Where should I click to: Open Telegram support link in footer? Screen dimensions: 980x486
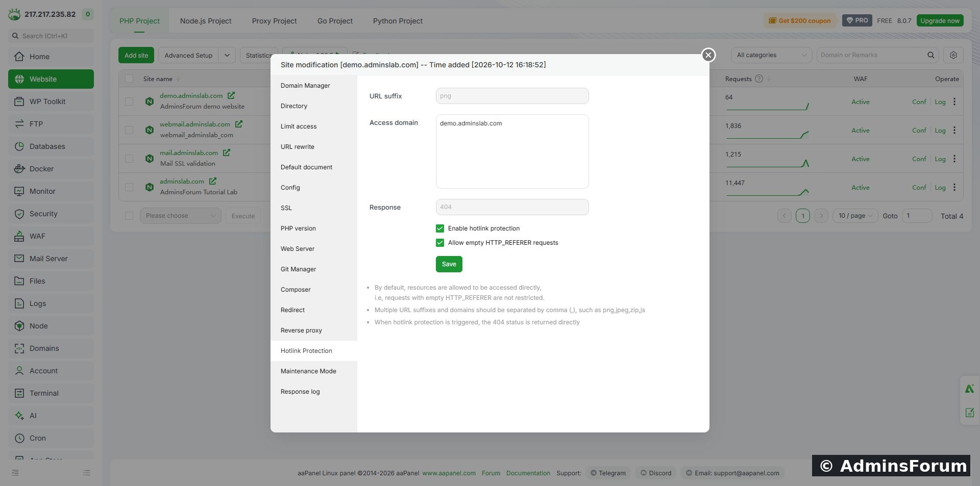(x=608, y=473)
